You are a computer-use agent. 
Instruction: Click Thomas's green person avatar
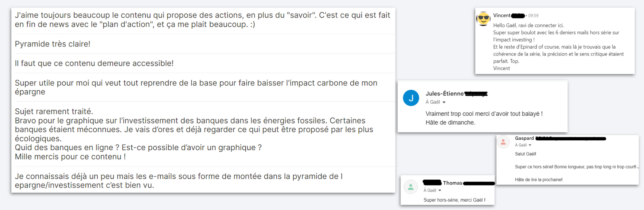tap(411, 187)
